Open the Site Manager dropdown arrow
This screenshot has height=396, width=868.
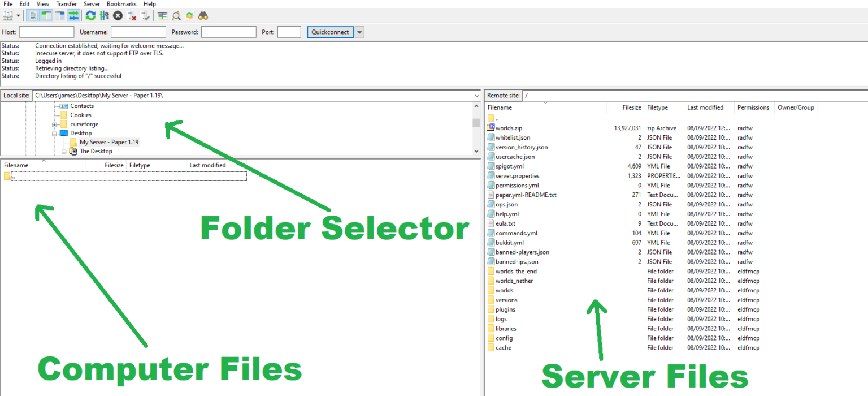19,15
